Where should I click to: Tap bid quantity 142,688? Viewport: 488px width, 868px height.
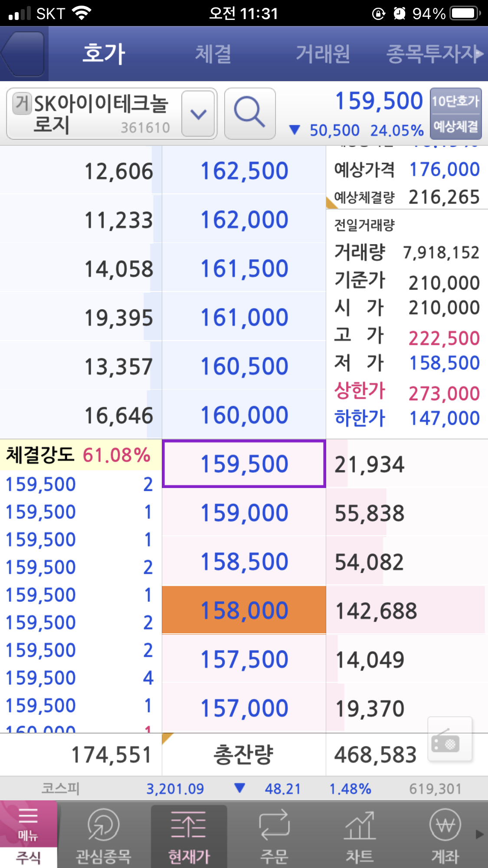tap(376, 611)
